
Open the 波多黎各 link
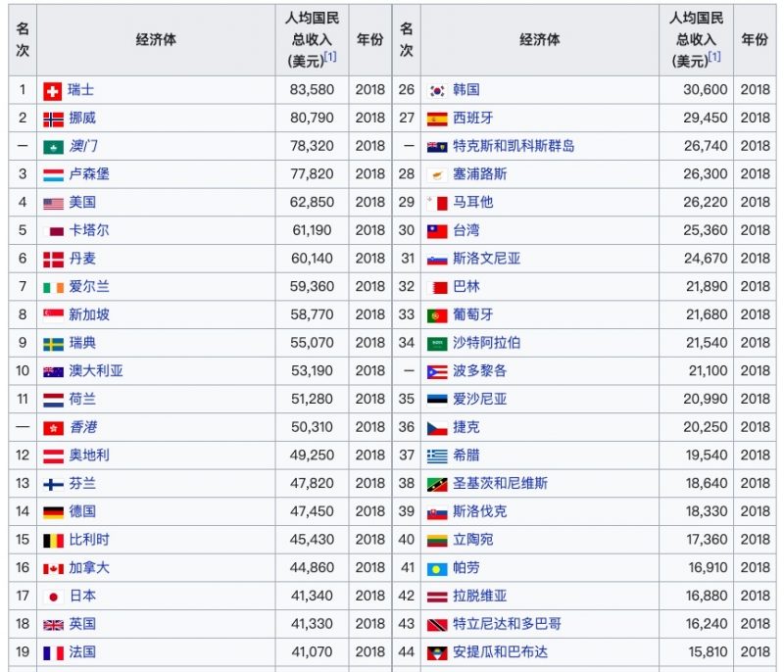tap(479, 370)
